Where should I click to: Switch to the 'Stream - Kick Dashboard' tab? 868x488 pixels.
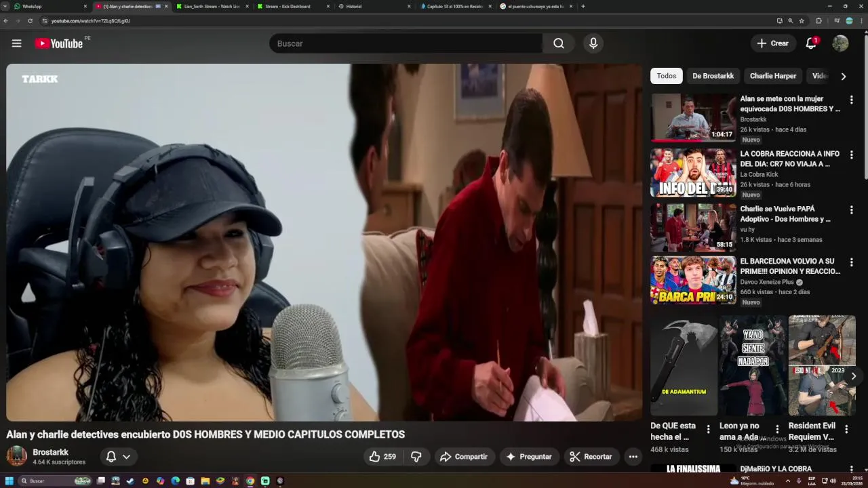tap(294, 6)
